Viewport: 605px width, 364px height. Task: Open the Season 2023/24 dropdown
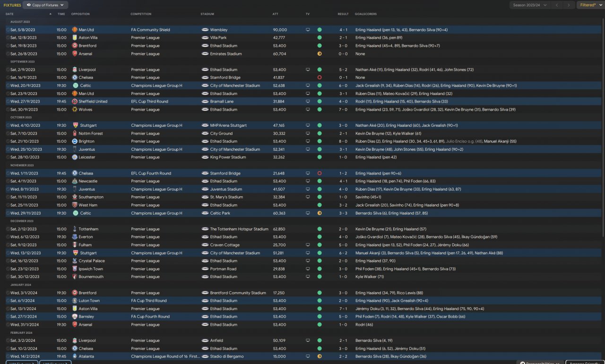[529, 5]
